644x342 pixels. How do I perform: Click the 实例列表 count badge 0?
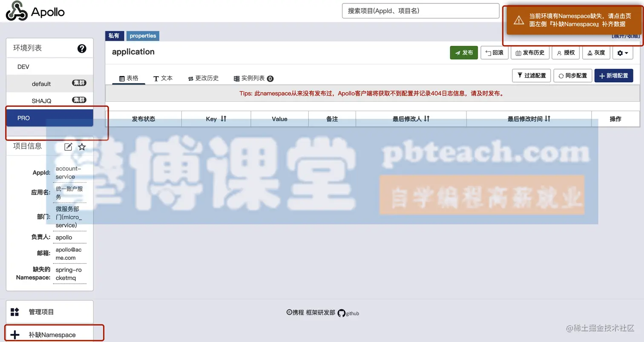[x=270, y=79]
